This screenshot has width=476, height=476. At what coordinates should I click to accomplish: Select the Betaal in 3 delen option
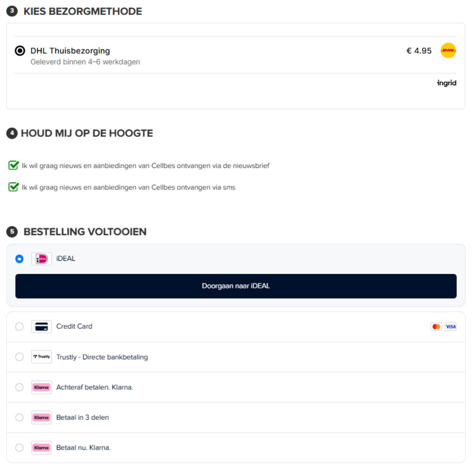pos(19,417)
